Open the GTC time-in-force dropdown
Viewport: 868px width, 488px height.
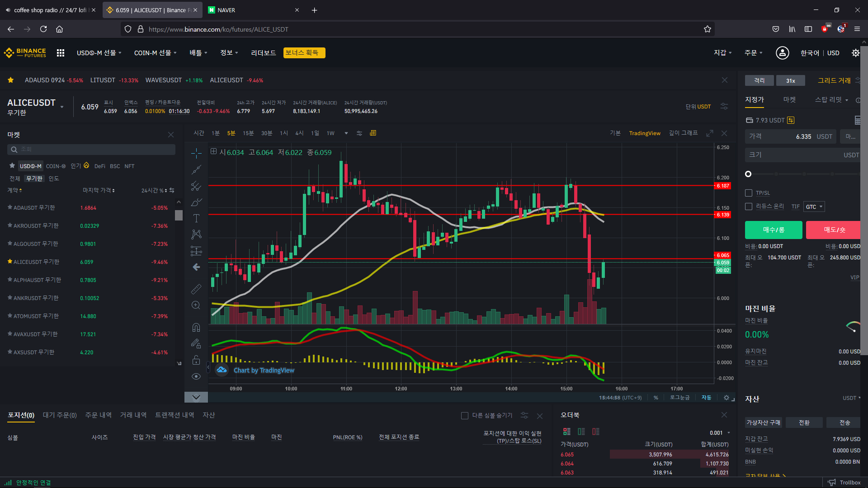click(814, 207)
